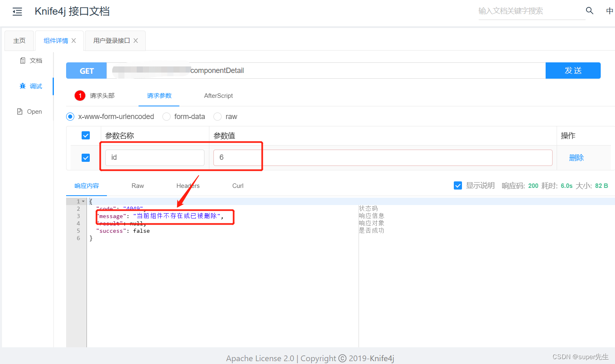
Task: Click the 状态码 description text
Action: click(x=368, y=208)
